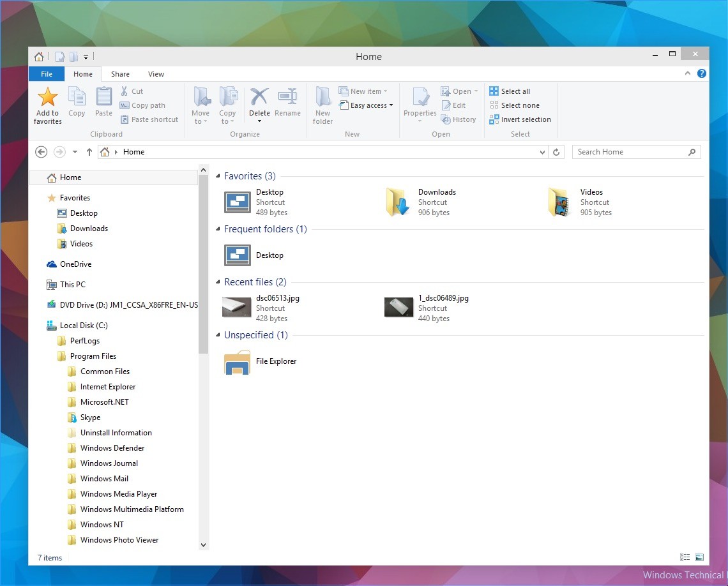The image size is (728, 586).
Task: Open the Easy access dropdown
Action: coord(365,105)
